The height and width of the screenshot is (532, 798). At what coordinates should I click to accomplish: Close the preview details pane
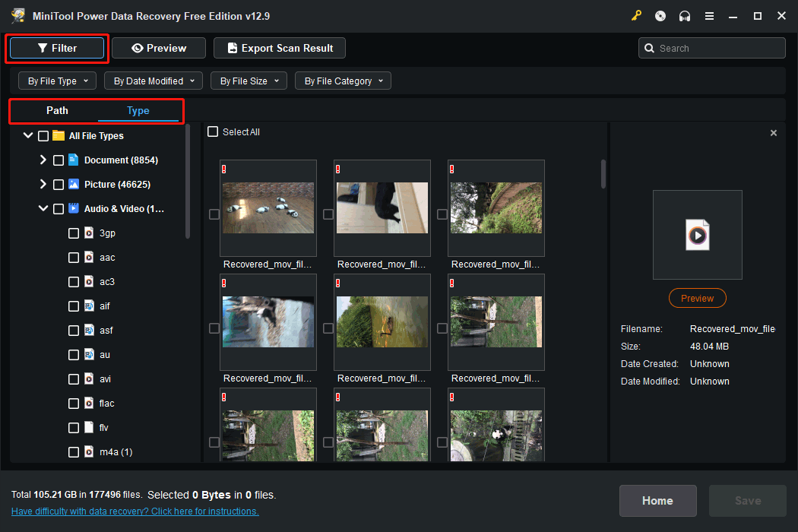[x=774, y=133]
